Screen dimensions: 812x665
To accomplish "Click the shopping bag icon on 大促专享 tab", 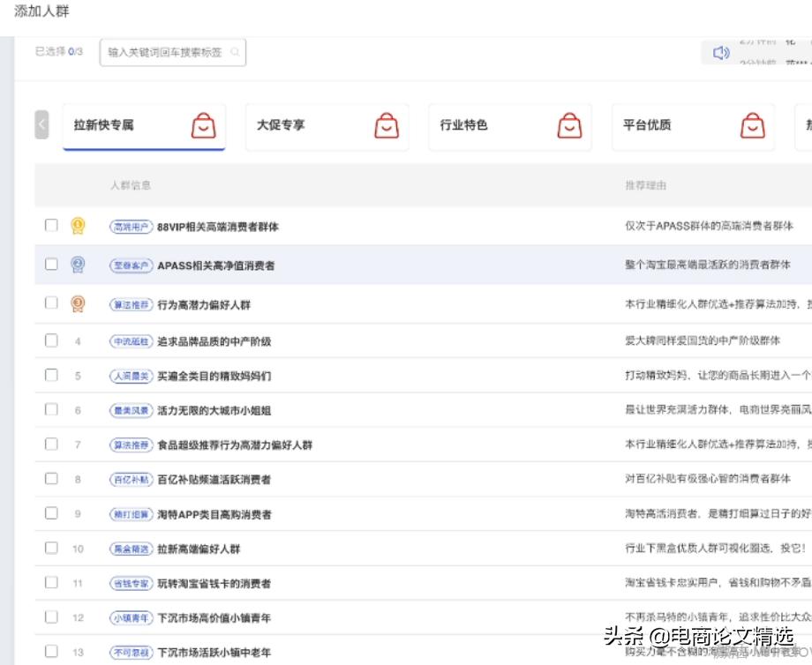I will tap(385, 125).
